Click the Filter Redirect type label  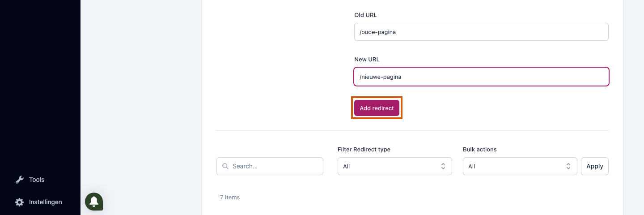(x=364, y=150)
